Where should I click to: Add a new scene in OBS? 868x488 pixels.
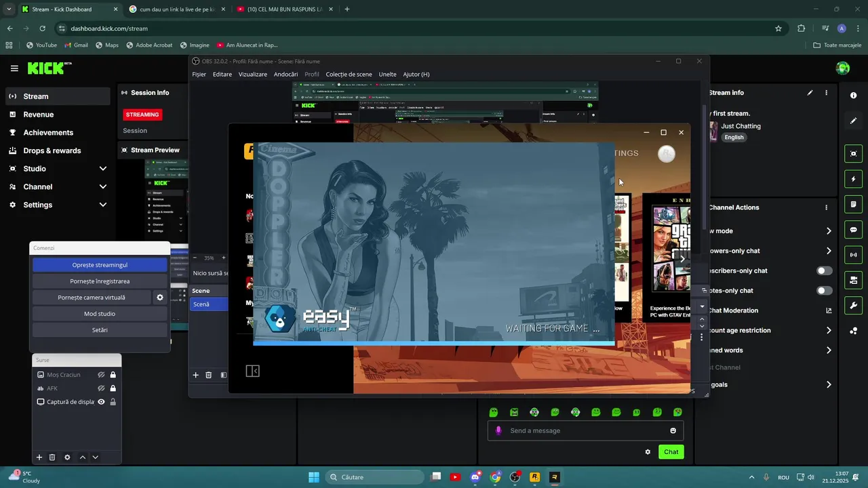pyautogui.click(x=195, y=375)
